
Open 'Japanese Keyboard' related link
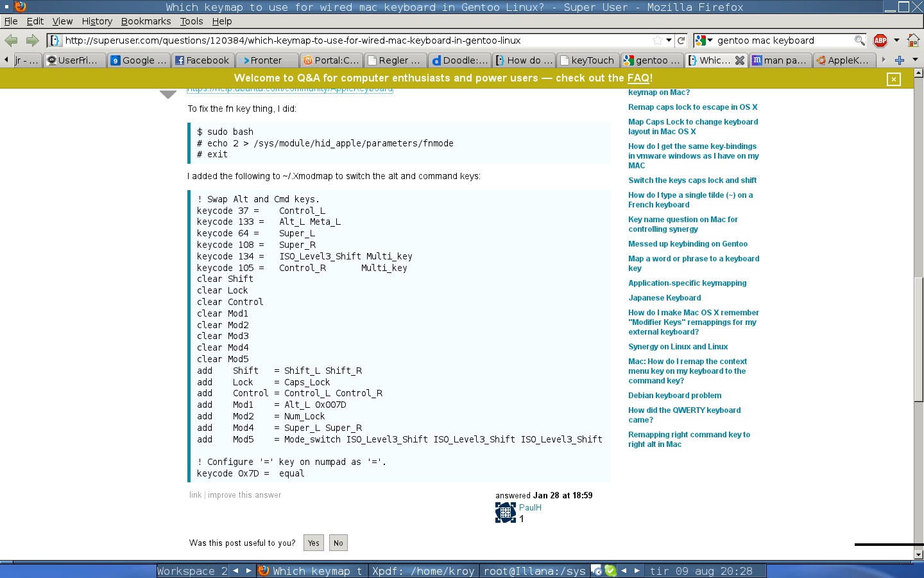664,298
